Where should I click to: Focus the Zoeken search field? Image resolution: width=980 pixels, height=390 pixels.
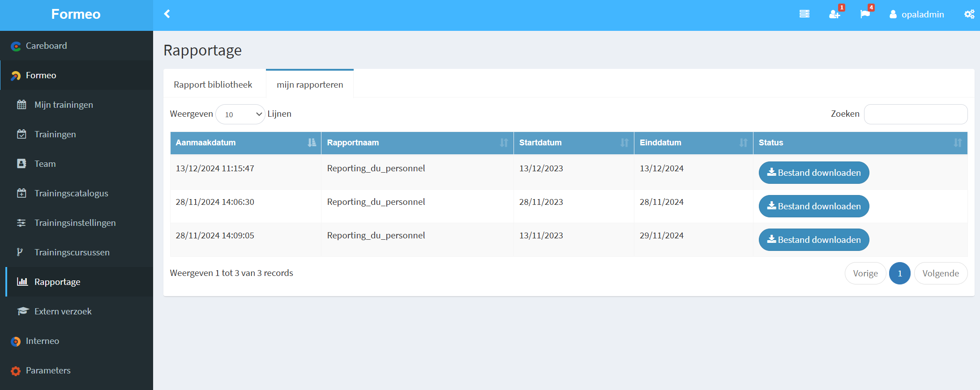coord(916,114)
